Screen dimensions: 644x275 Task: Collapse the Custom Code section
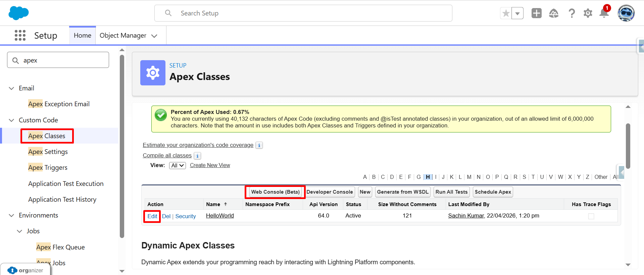(11, 120)
